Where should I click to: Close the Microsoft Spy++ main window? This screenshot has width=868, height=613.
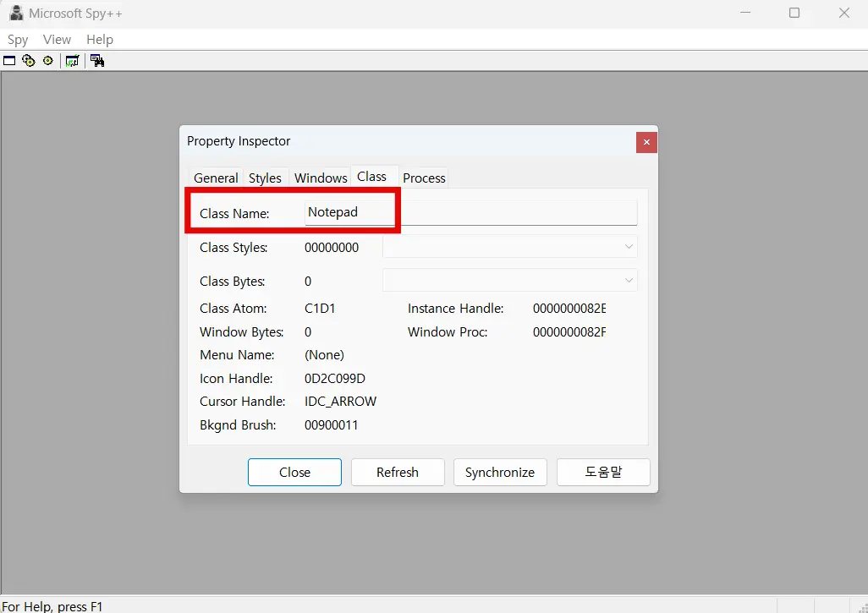844,13
